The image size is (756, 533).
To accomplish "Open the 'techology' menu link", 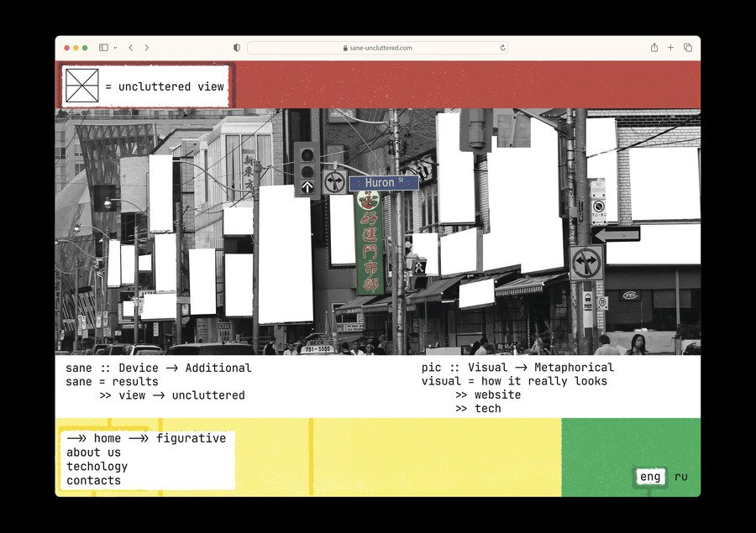I will click(x=97, y=467).
